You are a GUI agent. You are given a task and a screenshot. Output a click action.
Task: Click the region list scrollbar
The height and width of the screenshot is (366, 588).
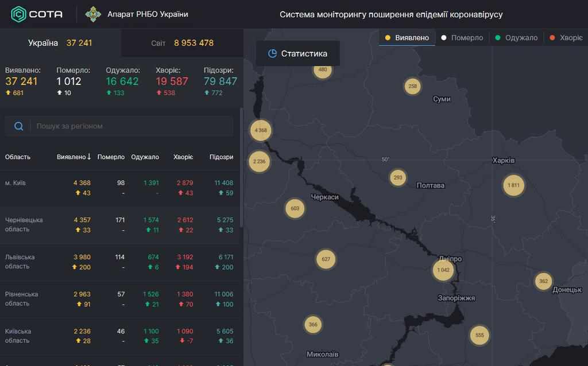tap(241, 166)
